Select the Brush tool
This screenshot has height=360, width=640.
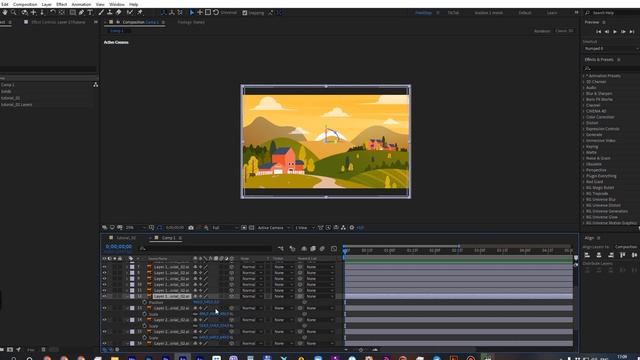tap(101, 13)
